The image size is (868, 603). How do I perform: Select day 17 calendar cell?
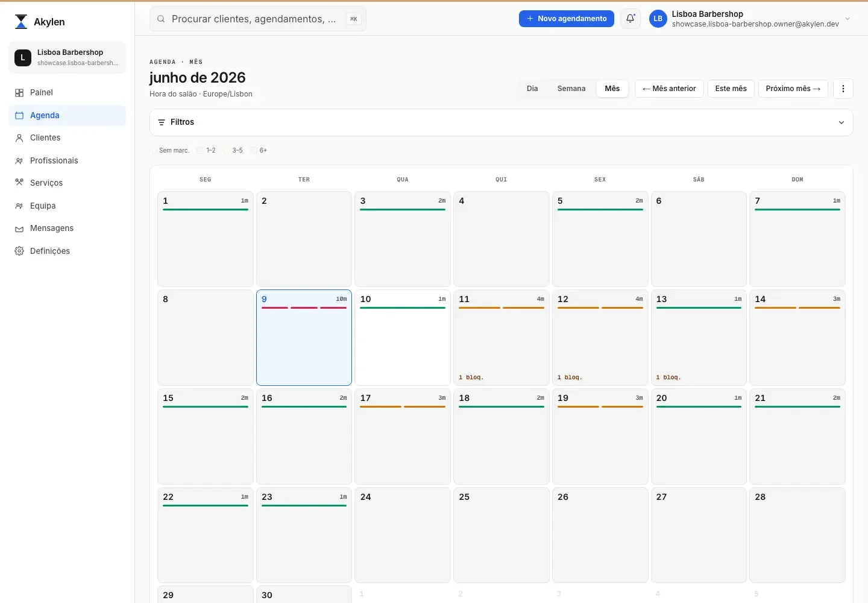tap(403, 437)
